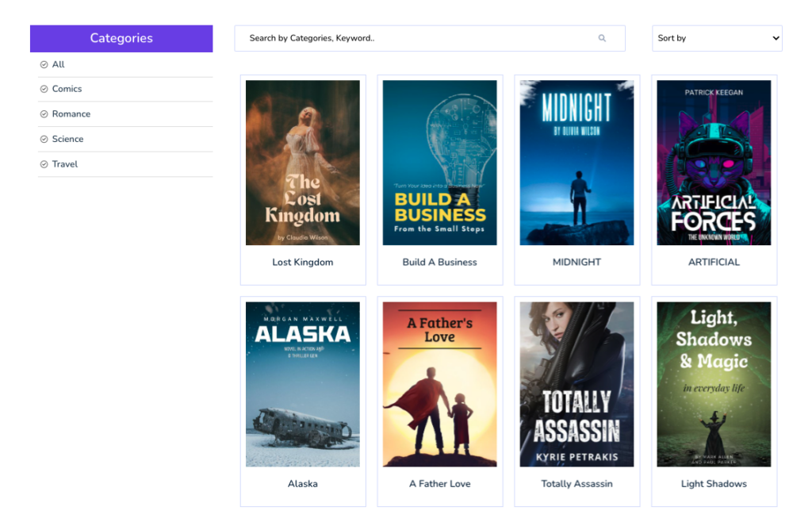The width and height of the screenshot is (812, 530).
Task: Open the Sort by dropdown
Action: (x=717, y=38)
